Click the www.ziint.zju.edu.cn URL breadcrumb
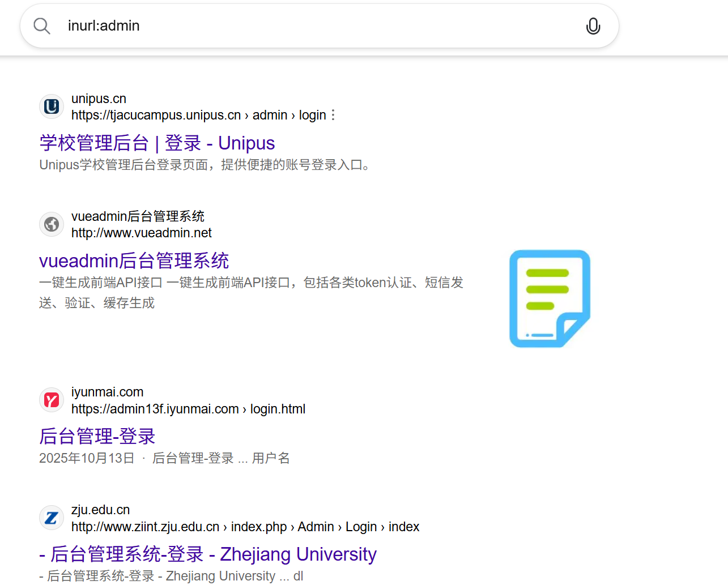The image size is (728, 585). tap(245, 527)
